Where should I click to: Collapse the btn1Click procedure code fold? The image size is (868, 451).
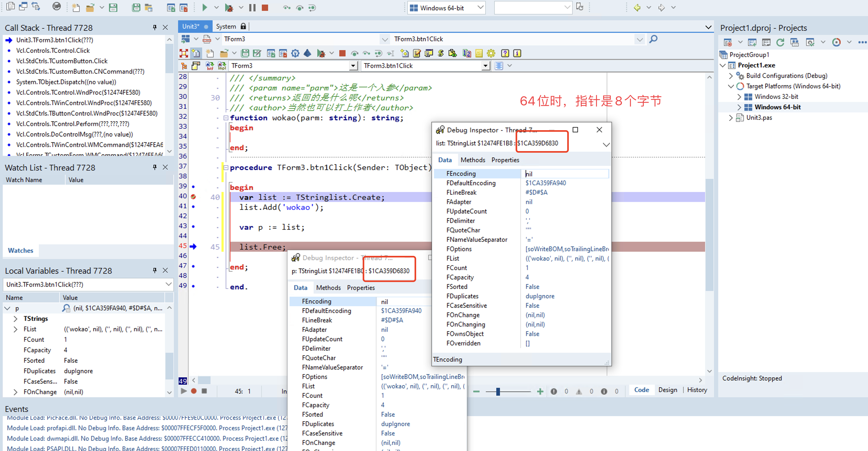[x=226, y=168]
